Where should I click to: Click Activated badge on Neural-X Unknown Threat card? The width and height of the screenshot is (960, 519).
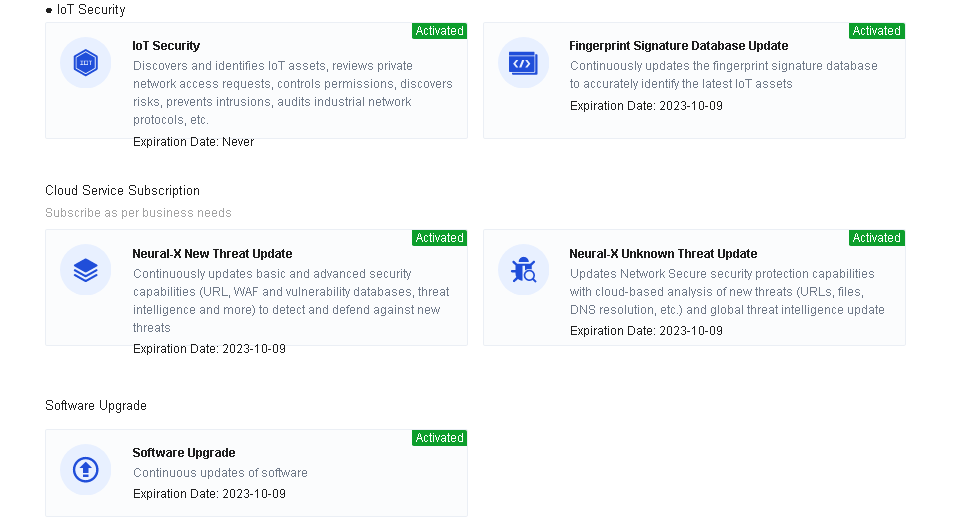click(x=877, y=238)
